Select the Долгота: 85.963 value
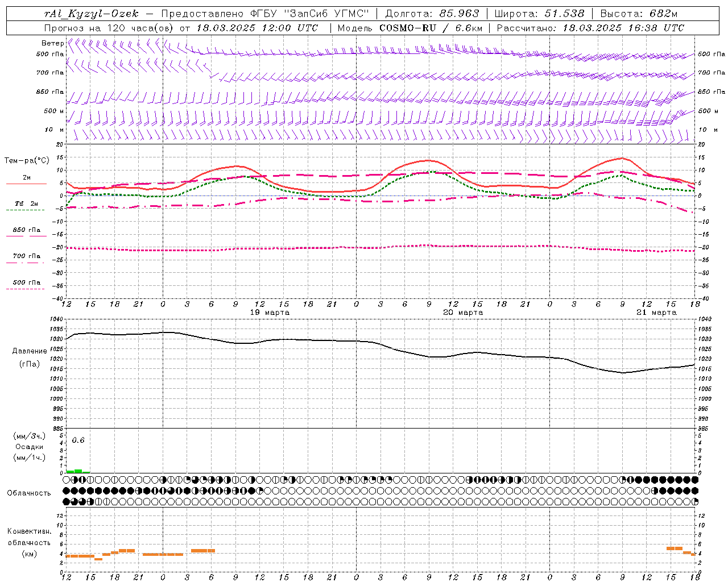 [432, 14]
